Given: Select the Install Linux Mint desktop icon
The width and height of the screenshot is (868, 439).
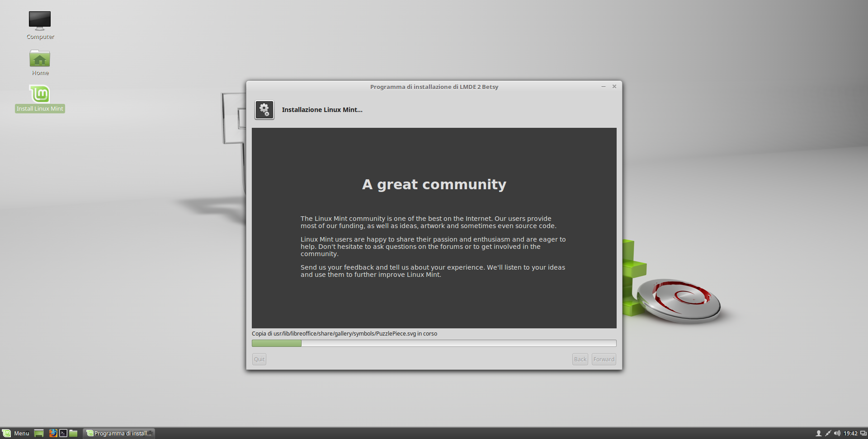Looking at the screenshot, I should [40, 99].
